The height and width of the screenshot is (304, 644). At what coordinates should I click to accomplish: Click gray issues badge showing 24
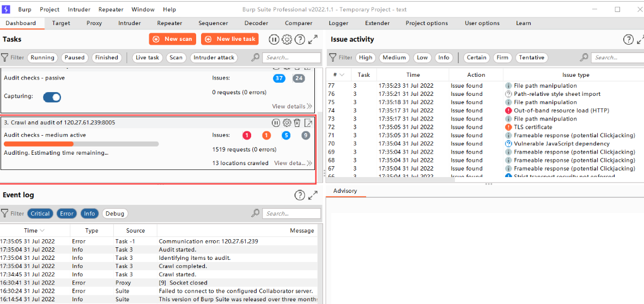[x=299, y=78]
